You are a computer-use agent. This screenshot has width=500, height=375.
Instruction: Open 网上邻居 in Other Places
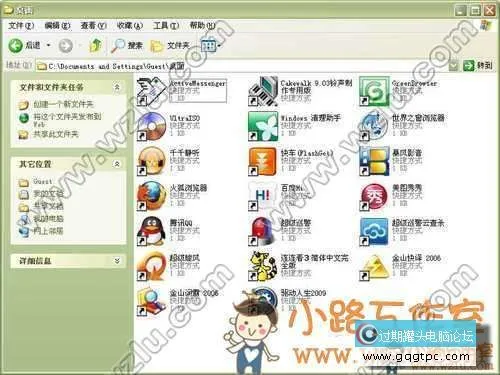(x=48, y=231)
